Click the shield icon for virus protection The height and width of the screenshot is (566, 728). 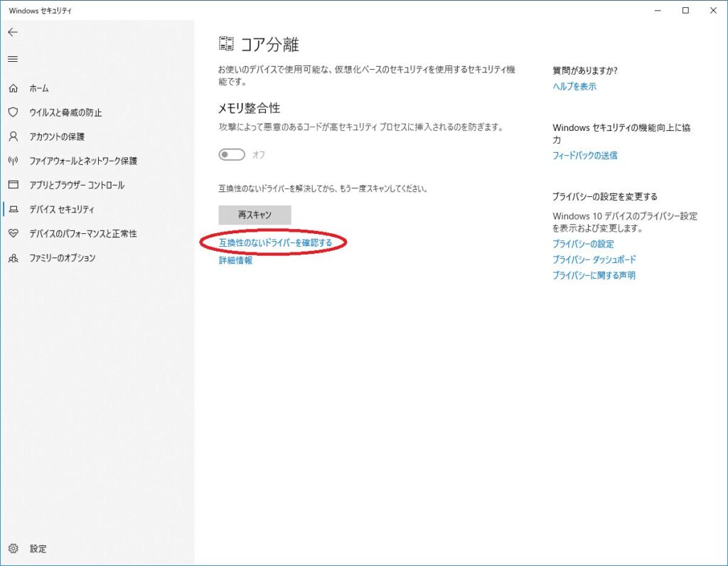click(14, 112)
